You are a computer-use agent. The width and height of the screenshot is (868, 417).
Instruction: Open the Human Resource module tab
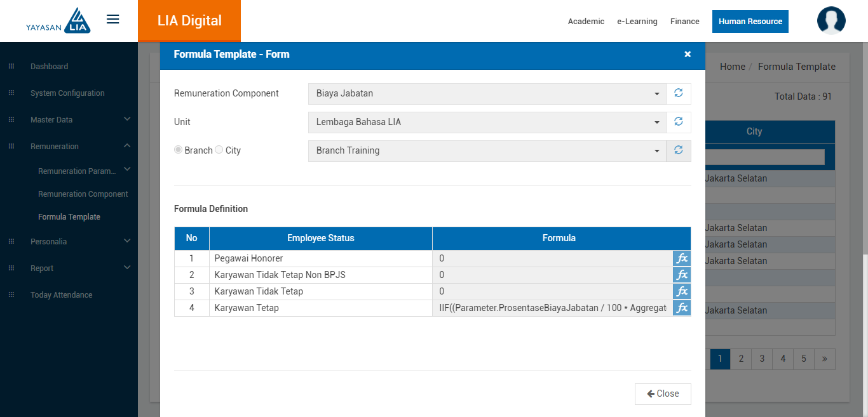pos(750,22)
